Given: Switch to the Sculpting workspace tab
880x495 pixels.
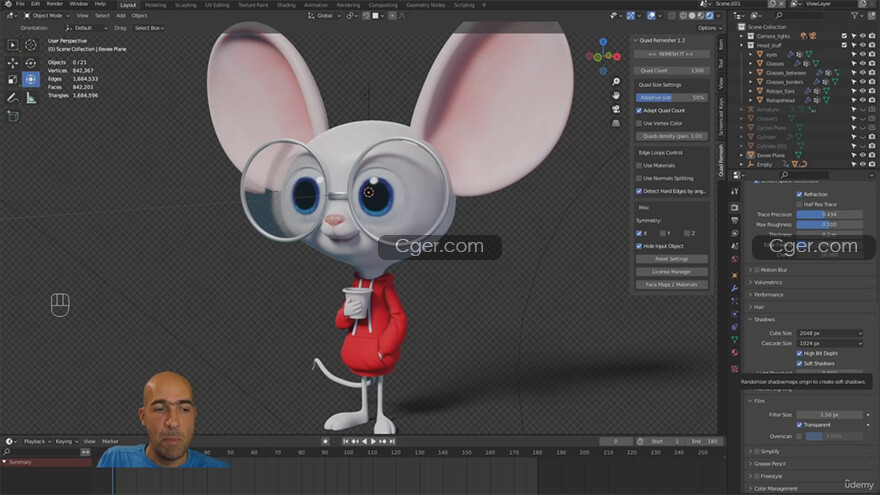Looking at the screenshot, I should coord(185,5).
